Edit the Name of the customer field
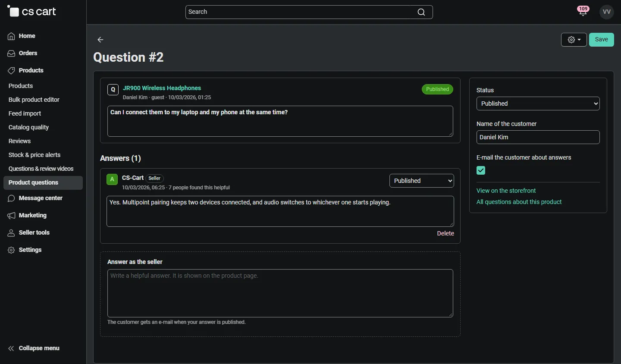621x364 pixels. [538, 137]
